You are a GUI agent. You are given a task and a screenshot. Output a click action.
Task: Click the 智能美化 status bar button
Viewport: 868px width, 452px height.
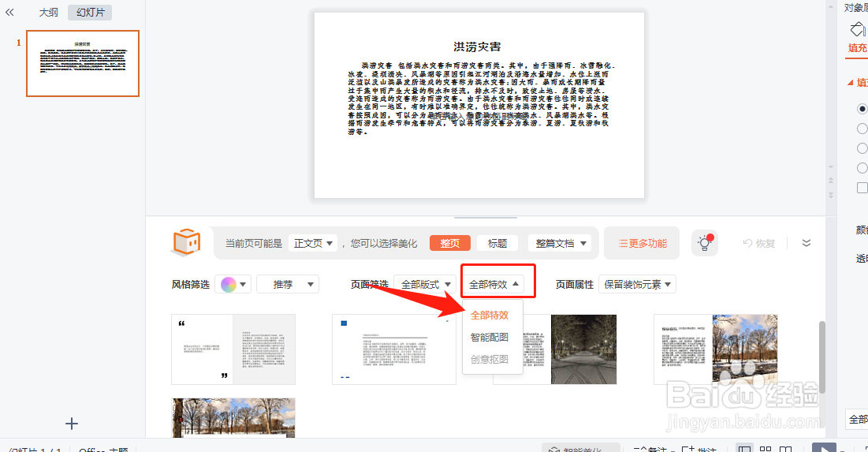click(581, 447)
